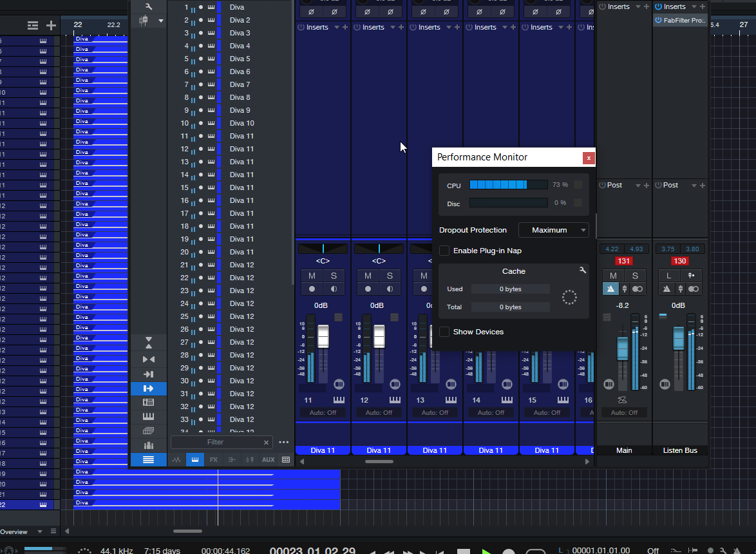Add an insert on Listen Bus with plus
This screenshot has height=554, width=756.
(x=703, y=6)
